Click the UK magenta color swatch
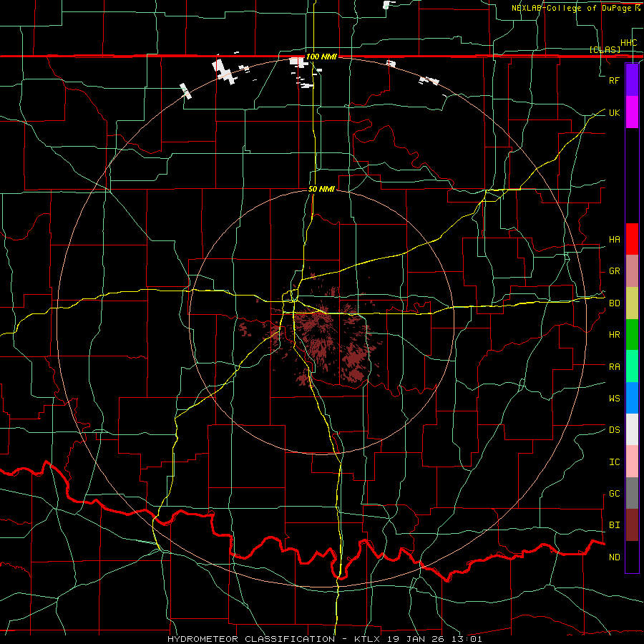Screen dimensions: 644x644 [632, 112]
